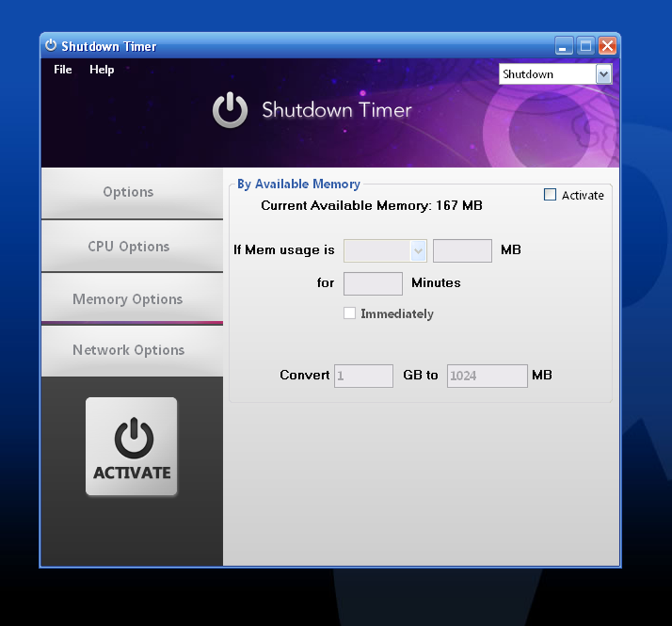
Task: Click the By Available Memory group title
Action: click(x=298, y=184)
